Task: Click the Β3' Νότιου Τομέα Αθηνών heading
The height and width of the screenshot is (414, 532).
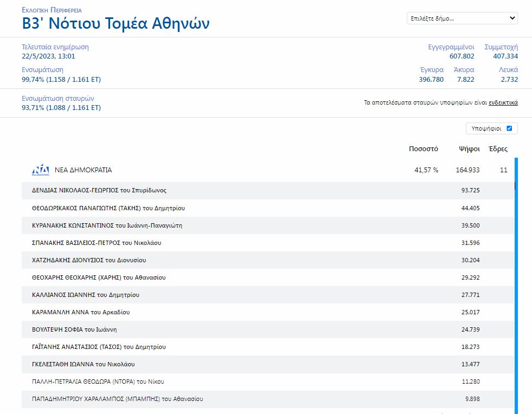Action: 116,24
